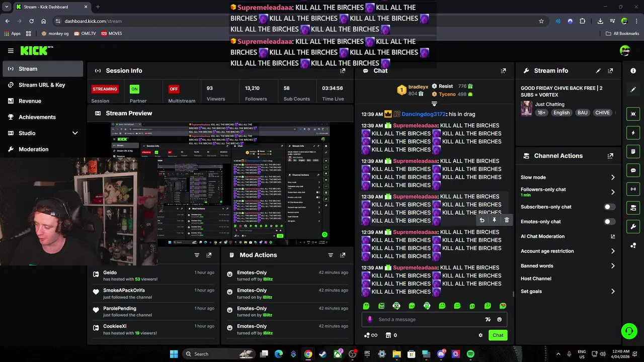
Task: Collapse the chat leaderboard arrow
Action: coord(434,104)
